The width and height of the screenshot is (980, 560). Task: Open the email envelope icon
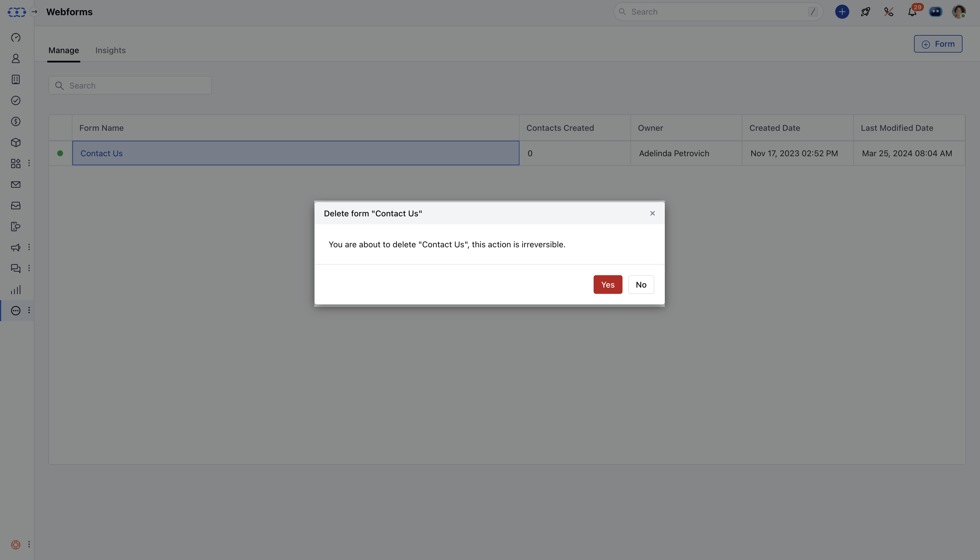point(16,185)
